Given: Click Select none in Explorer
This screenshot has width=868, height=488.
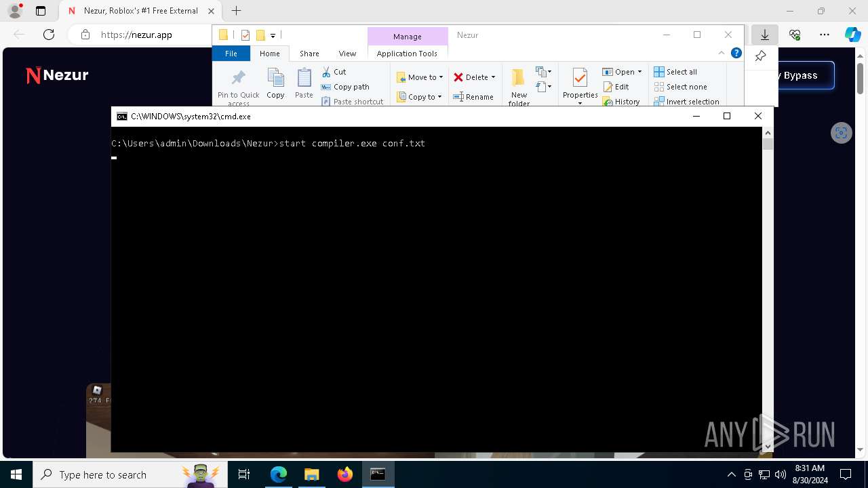Looking at the screenshot, I should tap(680, 87).
